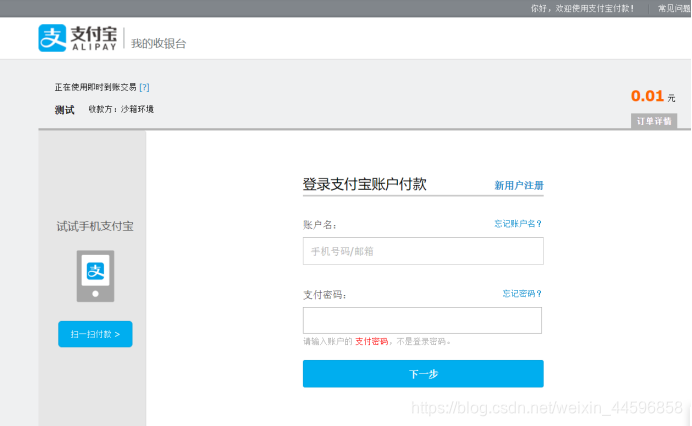Click the 订单详情 order details button
This screenshot has height=426, width=692.
click(654, 121)
